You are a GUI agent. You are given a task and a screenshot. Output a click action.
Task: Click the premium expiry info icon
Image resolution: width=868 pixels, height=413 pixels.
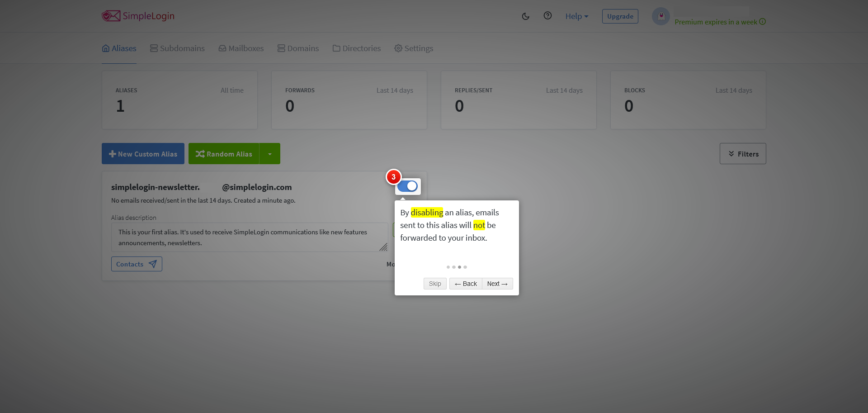pos(763,22)
